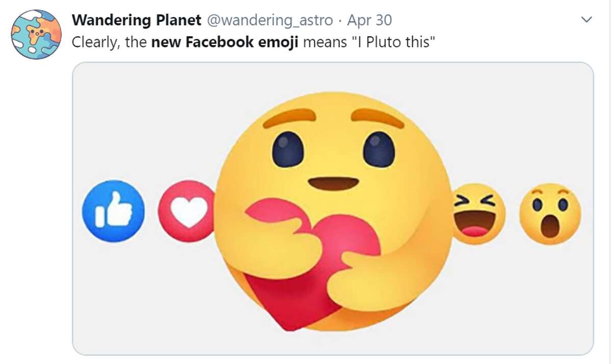Click the Apr 30 timestamp link
The width and height of the screenshot is (612, 364).
[369, 20]
